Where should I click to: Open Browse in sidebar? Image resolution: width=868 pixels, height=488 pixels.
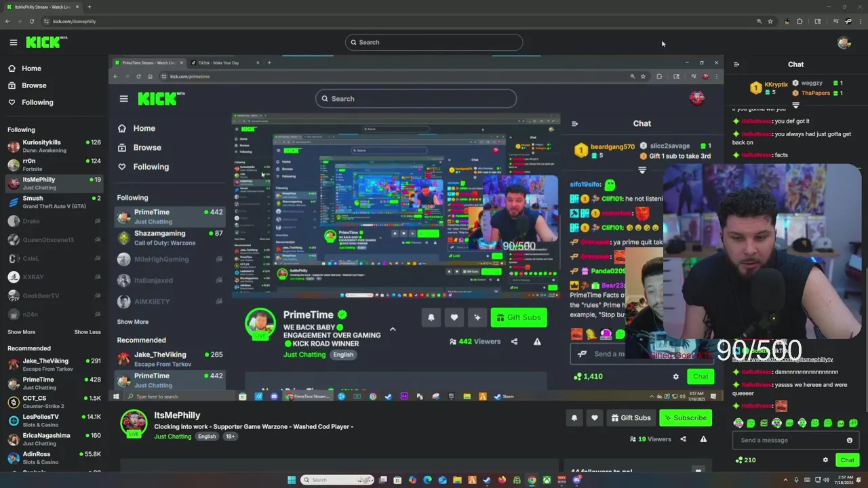pyautogui.click(x=28, y=85)
